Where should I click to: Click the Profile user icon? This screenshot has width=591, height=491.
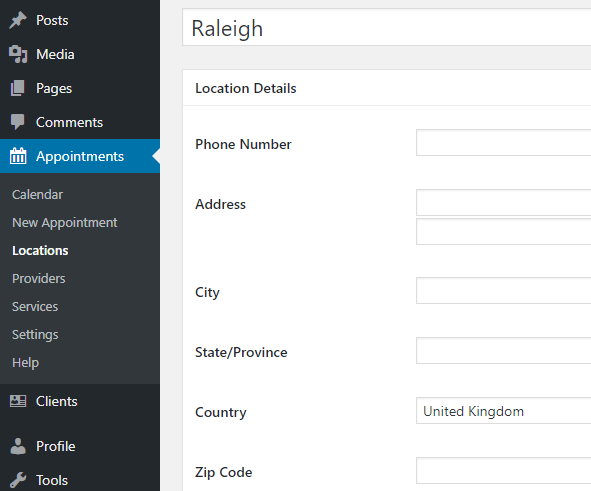click(x=18, y=446)
